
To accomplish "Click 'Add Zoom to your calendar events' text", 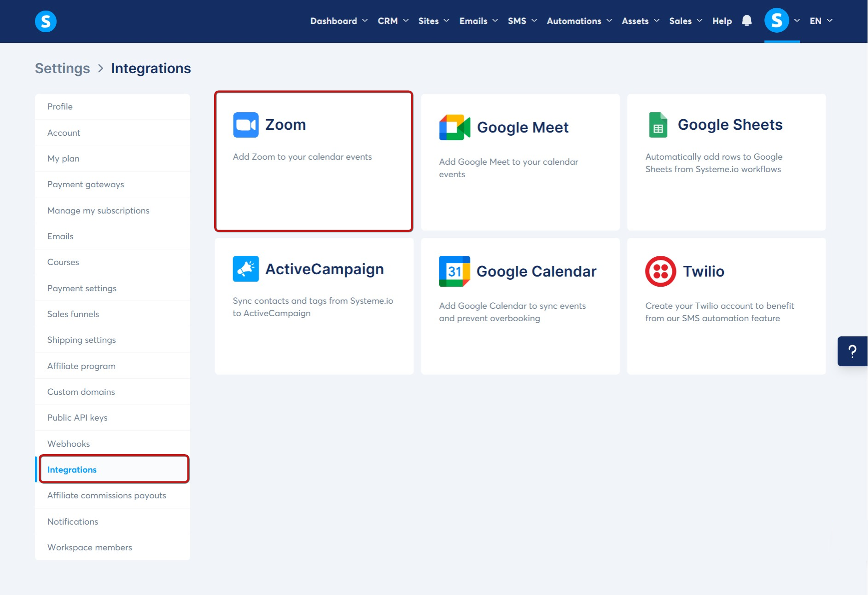I will point(302,157).
